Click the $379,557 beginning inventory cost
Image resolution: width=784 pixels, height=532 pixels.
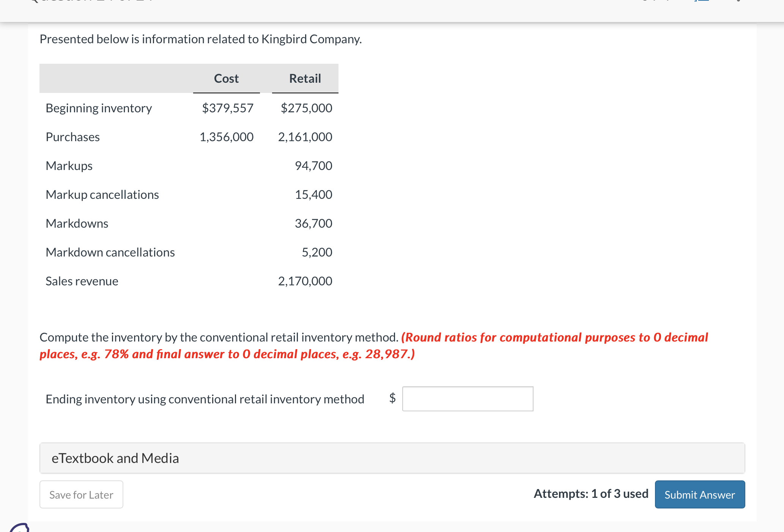[227, 108]
